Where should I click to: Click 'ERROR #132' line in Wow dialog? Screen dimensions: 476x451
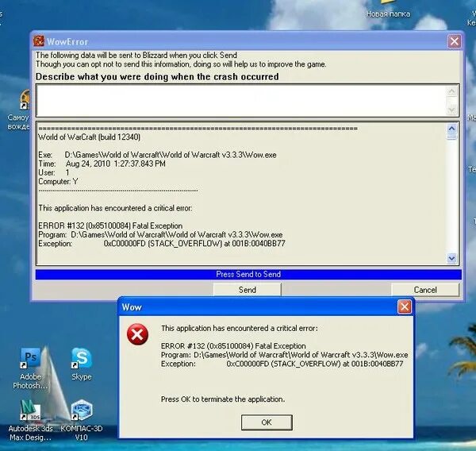pos(233,346)
